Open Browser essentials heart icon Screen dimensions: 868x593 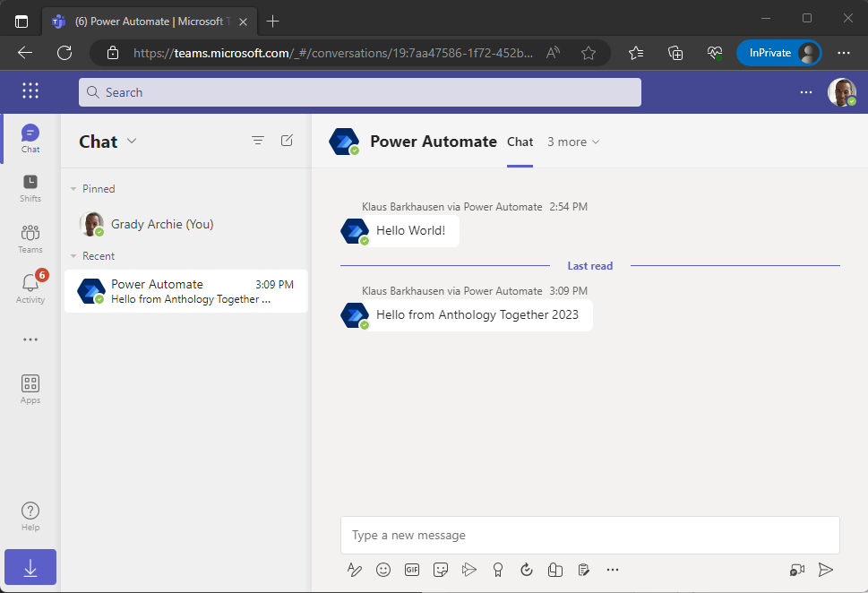pos(715,53)
